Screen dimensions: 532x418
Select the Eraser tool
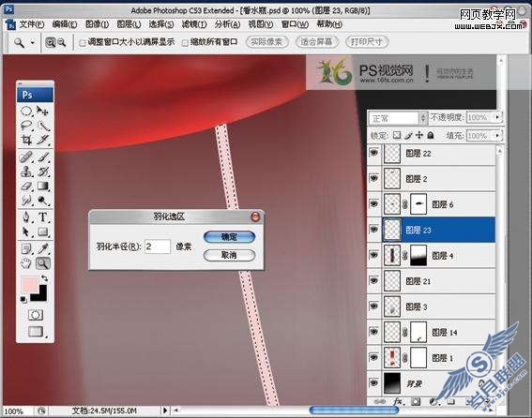point(26,187)
